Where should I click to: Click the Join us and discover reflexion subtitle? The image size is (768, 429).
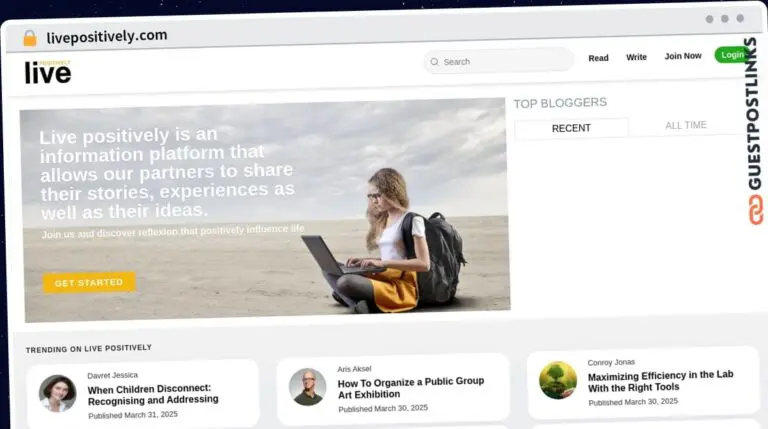click(x=173, y=231)
